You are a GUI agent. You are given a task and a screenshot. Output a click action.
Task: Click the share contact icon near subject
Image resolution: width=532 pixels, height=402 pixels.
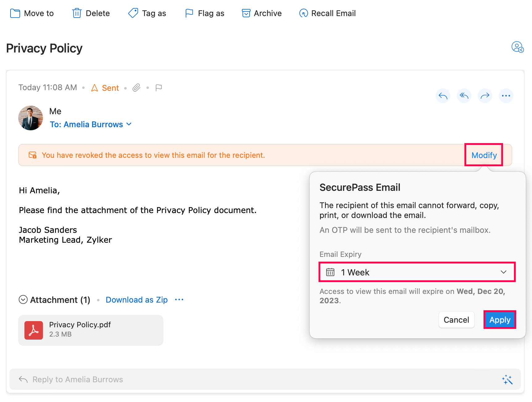(x=517, y=47)
